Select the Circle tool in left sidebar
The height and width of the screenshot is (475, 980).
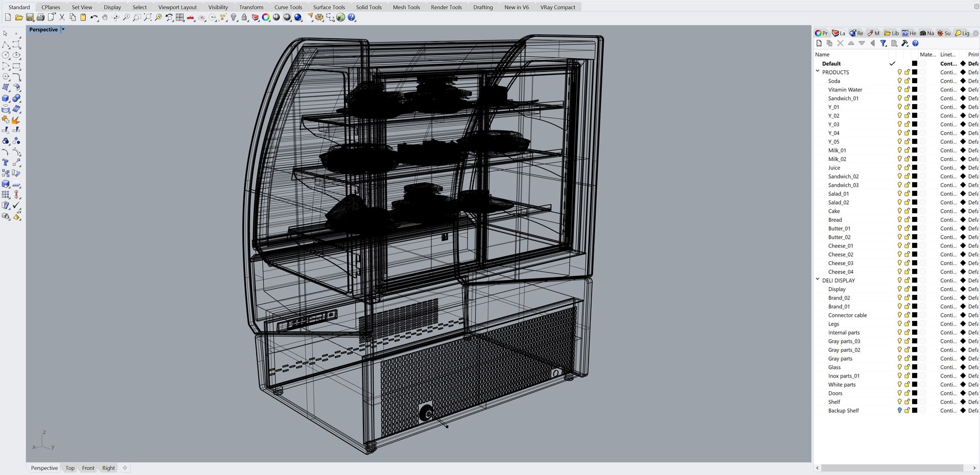point(6,55)
